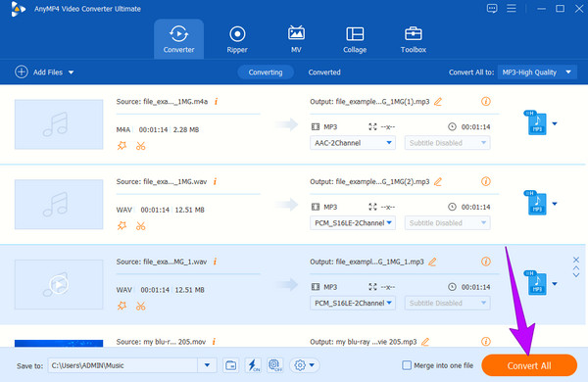The image size is (588, 382).
Task: Switch to the Collage tab
Action: pos(355,39)
